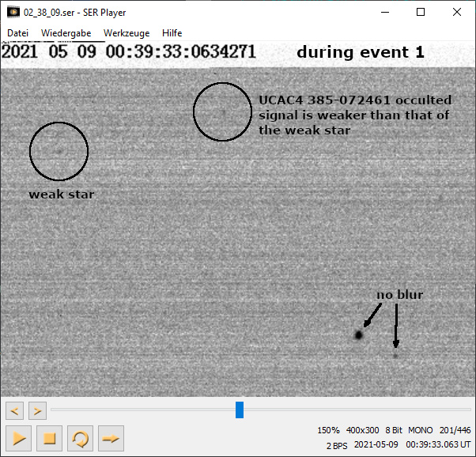Viewport: 476px width, 457px height.
Task: Stop playback with the square Stop button
Action: 49,437
